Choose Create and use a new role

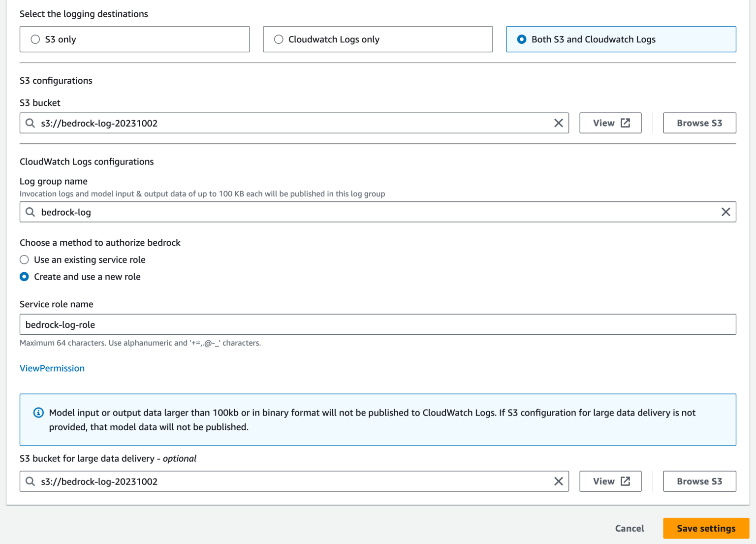tap(24, 277)
